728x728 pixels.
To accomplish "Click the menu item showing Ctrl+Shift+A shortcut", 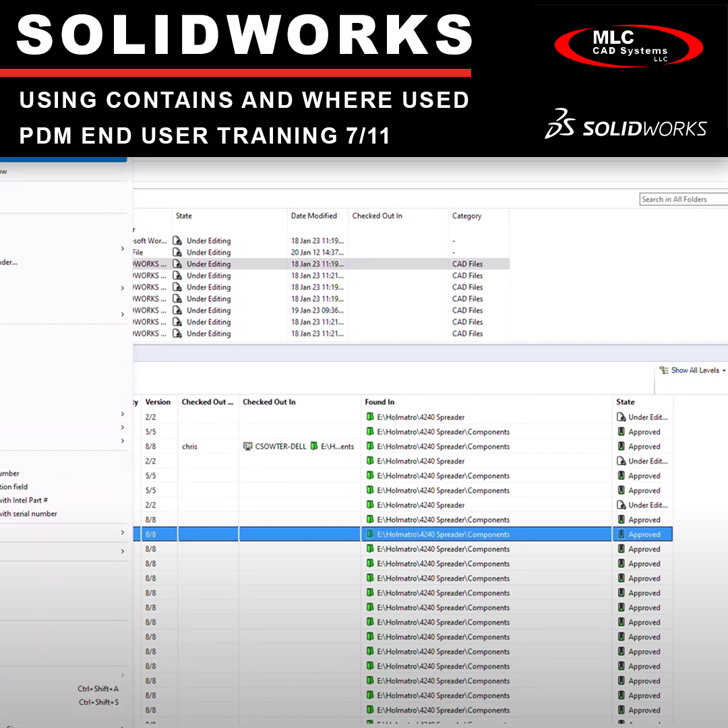I will coord(67,688).
